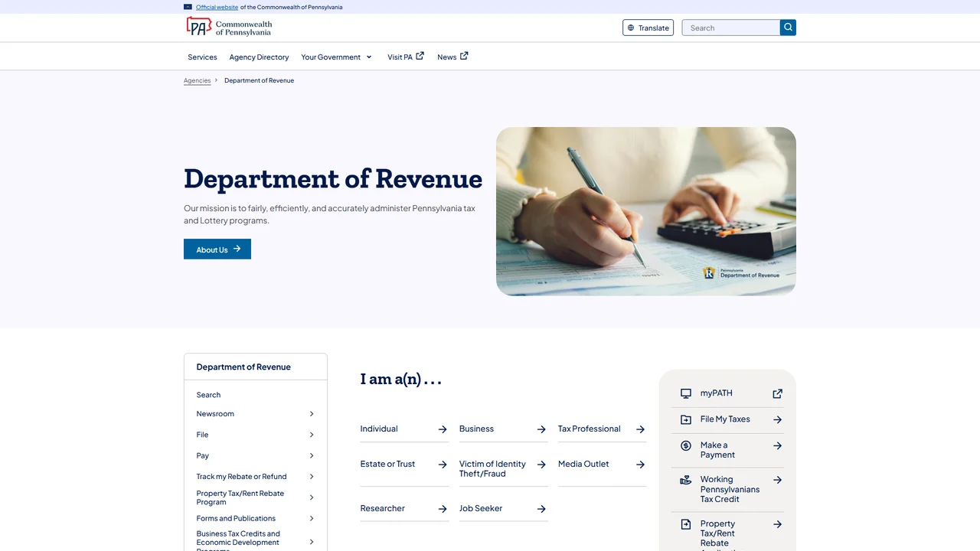This screenshot has height=551, width=980.
Task: Open Agency Directory in navigation
Action: pos(259,57)
